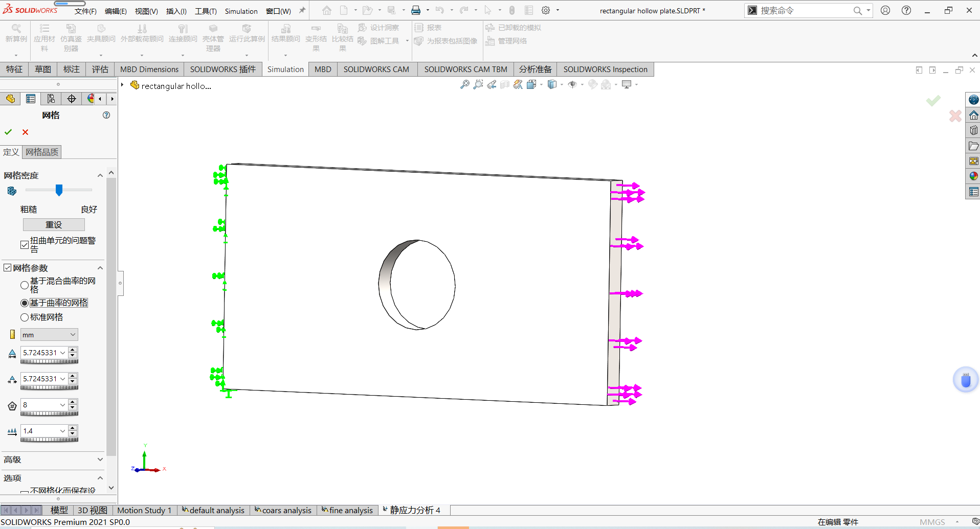The width and height of the screenshot is (980, 529).
Task: Open the mm unit dropdown
Action: pyautogui.click(x=49, y=335)
